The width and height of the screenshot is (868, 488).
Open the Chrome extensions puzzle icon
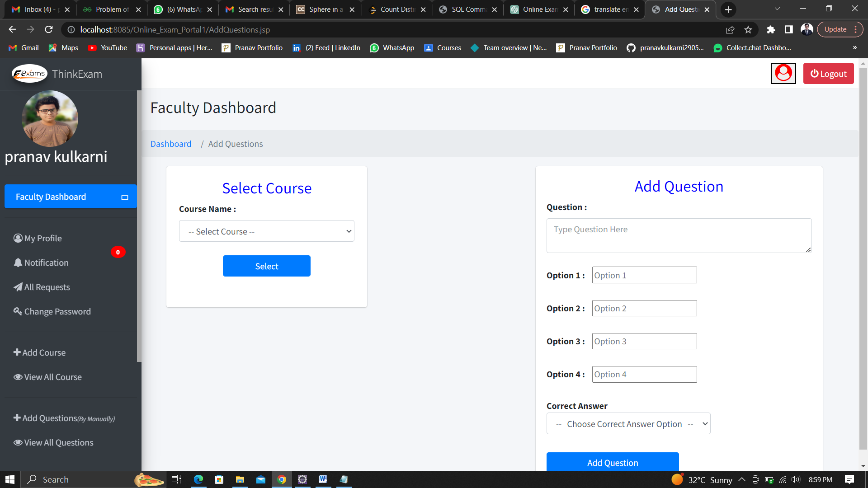pyautogui.click(x=771, y=29)
